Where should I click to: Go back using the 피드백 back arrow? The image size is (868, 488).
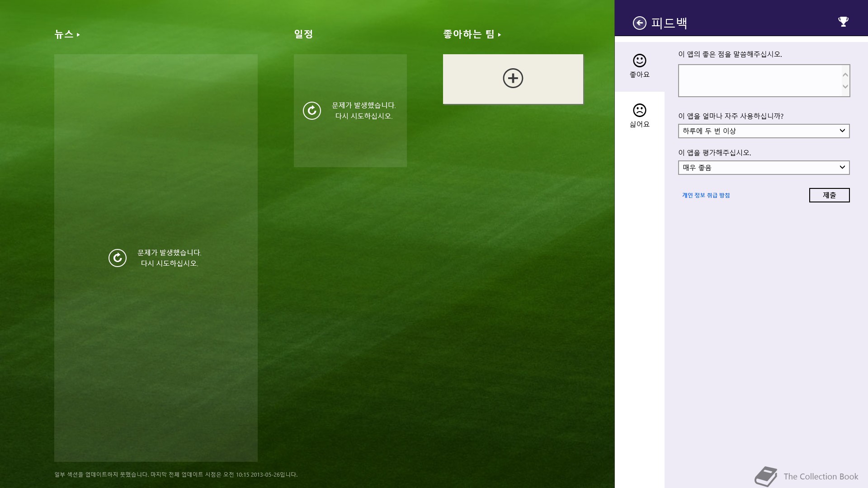639,23
